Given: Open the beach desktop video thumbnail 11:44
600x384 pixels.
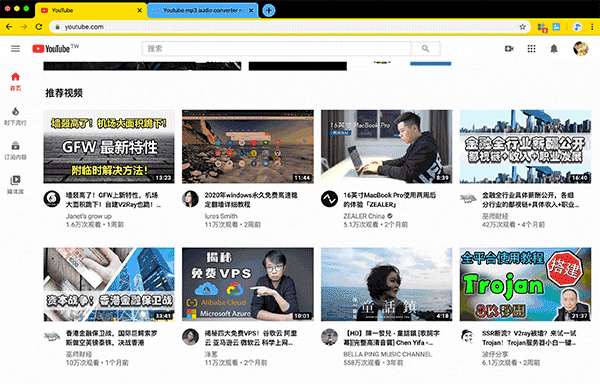Looking at the screenshot, I should click(x=248, y=146).
